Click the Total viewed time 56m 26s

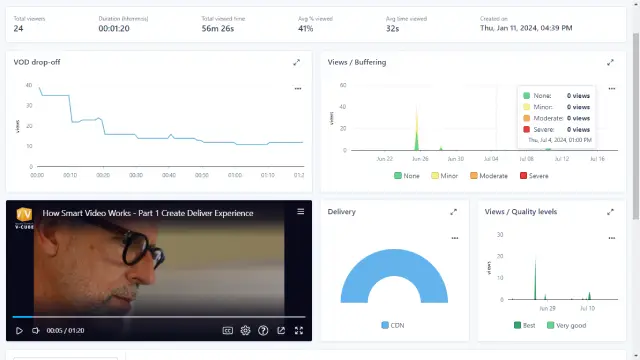coord(218,29)
